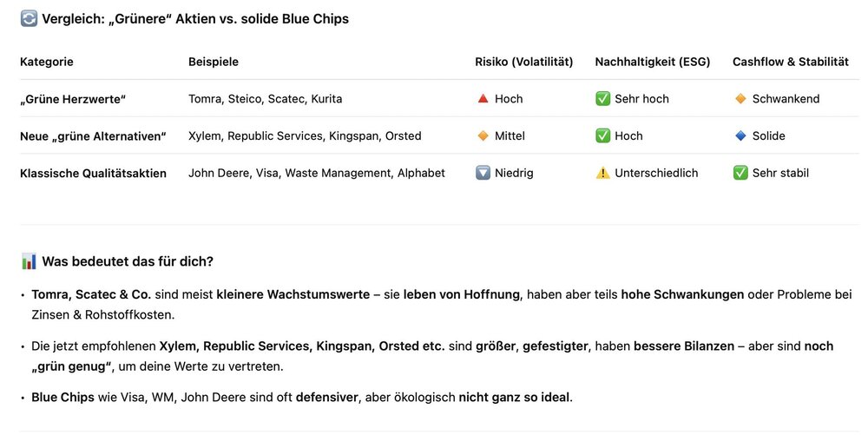Select the Klassische Qualitätsaktien row label
This screenshot has height=435, width=868.
93,174
